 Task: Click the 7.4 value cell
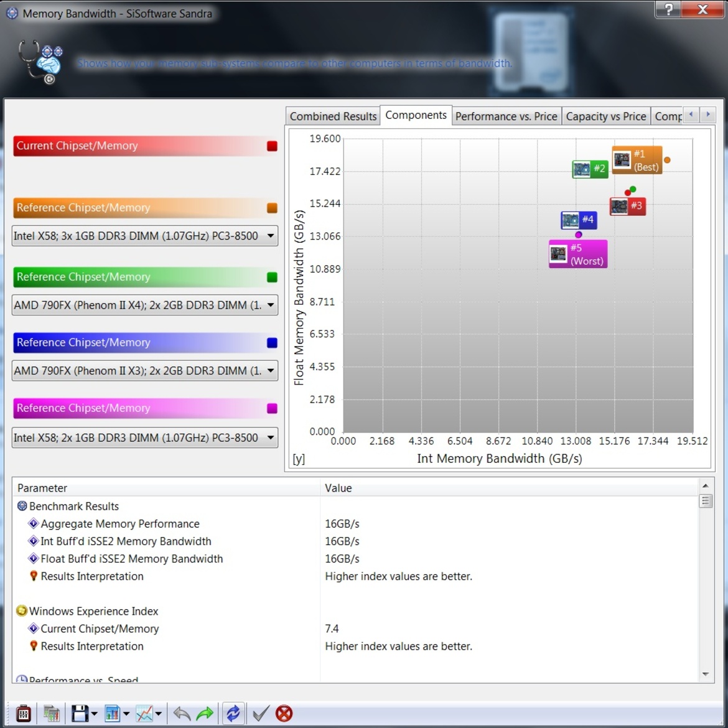click(x=332, y=628)
